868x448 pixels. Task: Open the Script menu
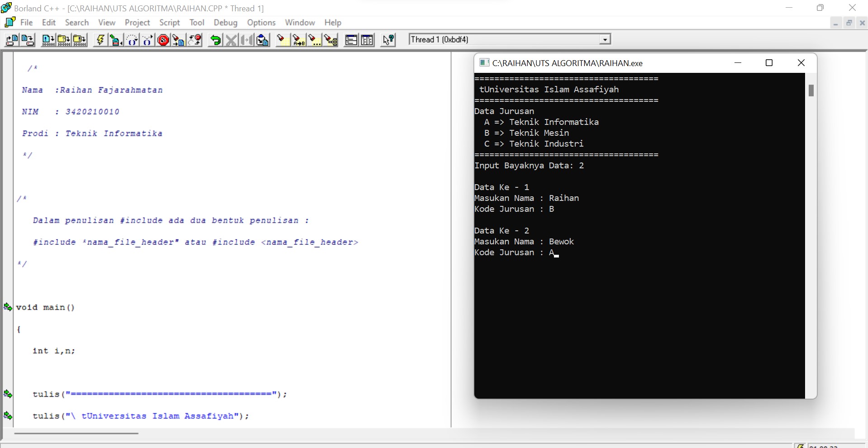[170, 22]
